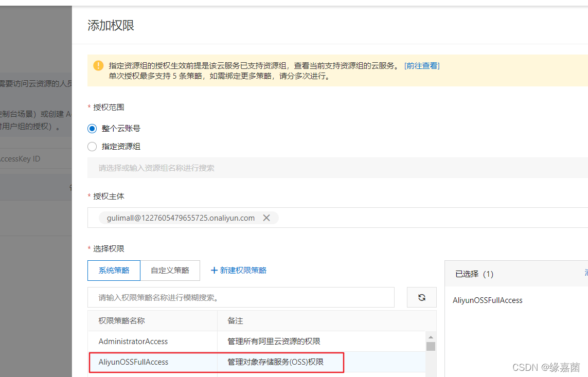Screen dimensions: 588x377
Task: Click the scroll up arrow of policy list
Action: tap(431, 337)
